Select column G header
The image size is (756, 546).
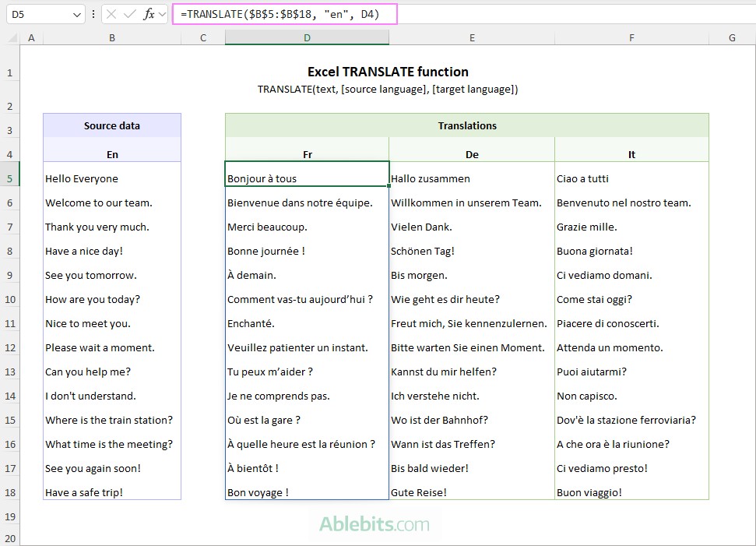(732, 37)
